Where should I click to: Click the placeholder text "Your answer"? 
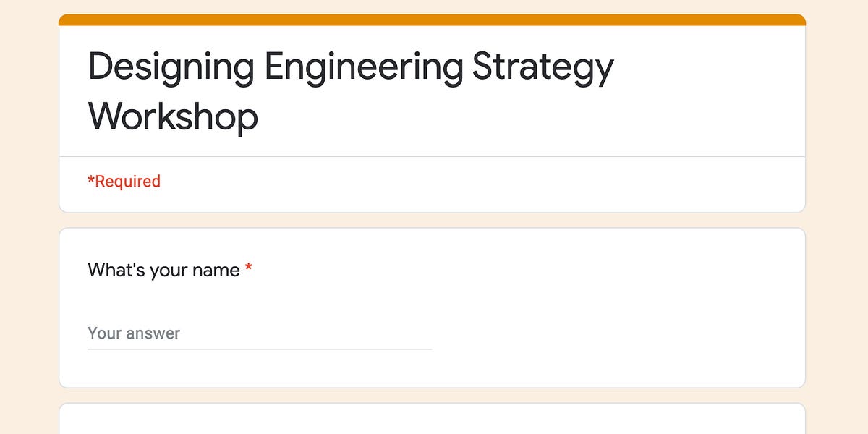pyautogui.click(x=132, y=333)
